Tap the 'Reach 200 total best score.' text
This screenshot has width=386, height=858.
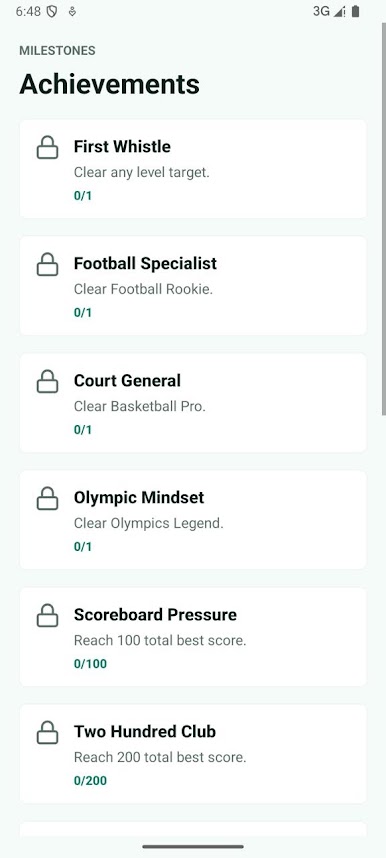pos(160,757)
